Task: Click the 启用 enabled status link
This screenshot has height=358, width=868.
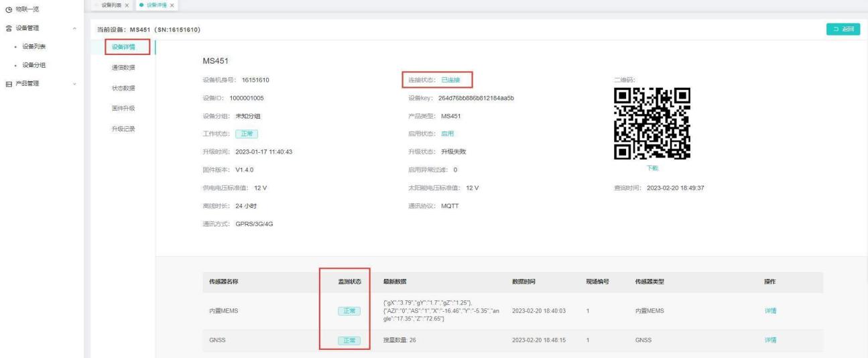Action: [447, 134]
